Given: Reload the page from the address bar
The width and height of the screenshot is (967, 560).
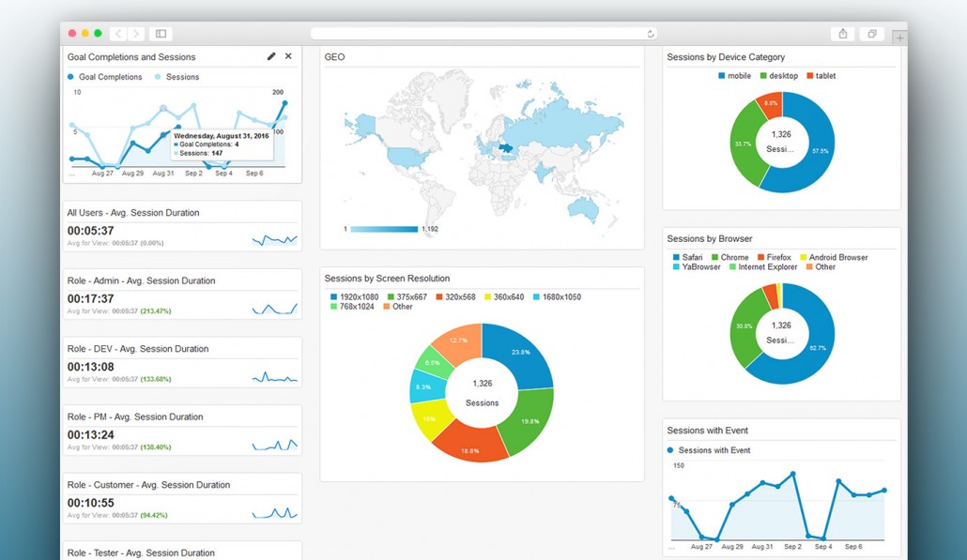Looking at the screenshot, I should coord(650,34).
